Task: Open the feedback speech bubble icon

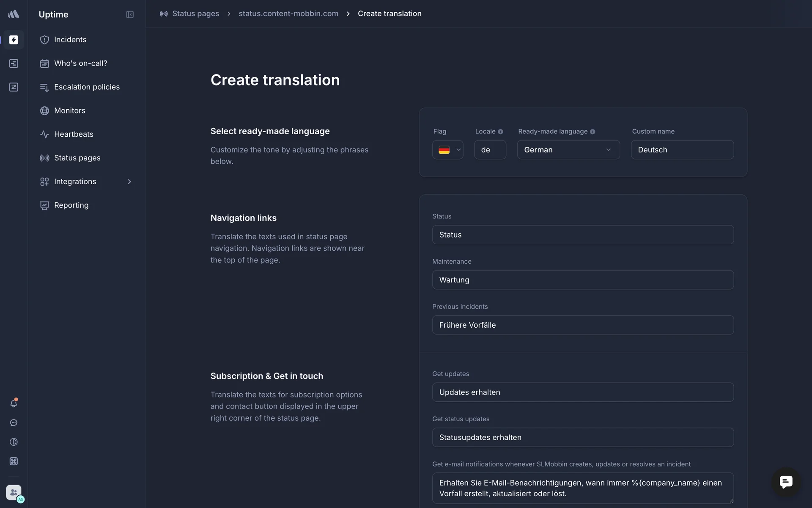Action: click(14, 423)
